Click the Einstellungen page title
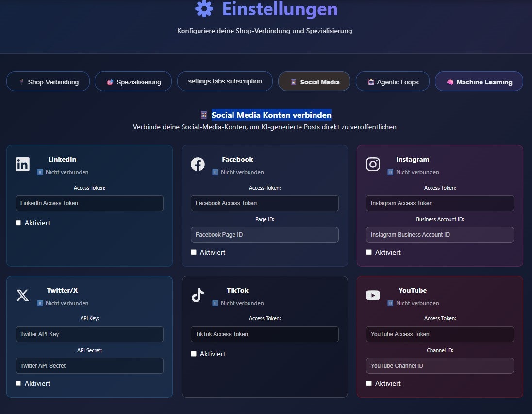532x414 pixels. [280, 9]
